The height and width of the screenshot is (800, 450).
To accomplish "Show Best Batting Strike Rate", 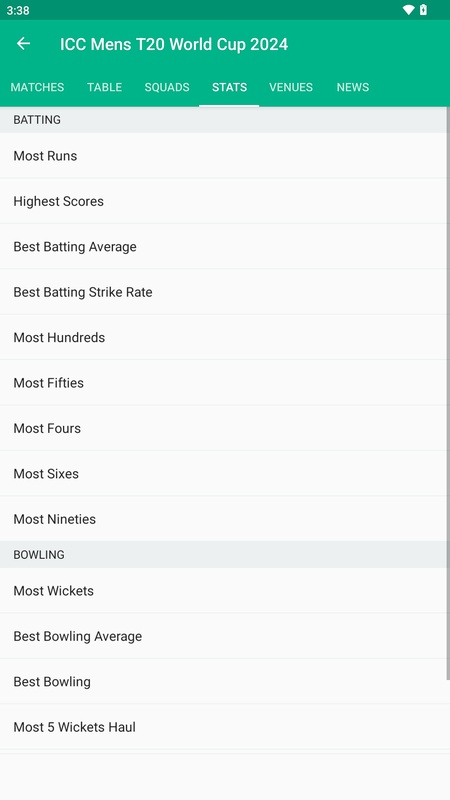I will tap(223, 292).
